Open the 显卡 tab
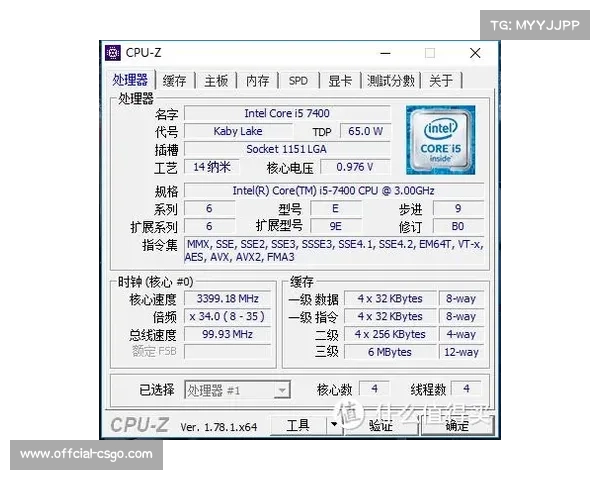The width and height of the screenshot is (600, 480). (x=340, y=81)
